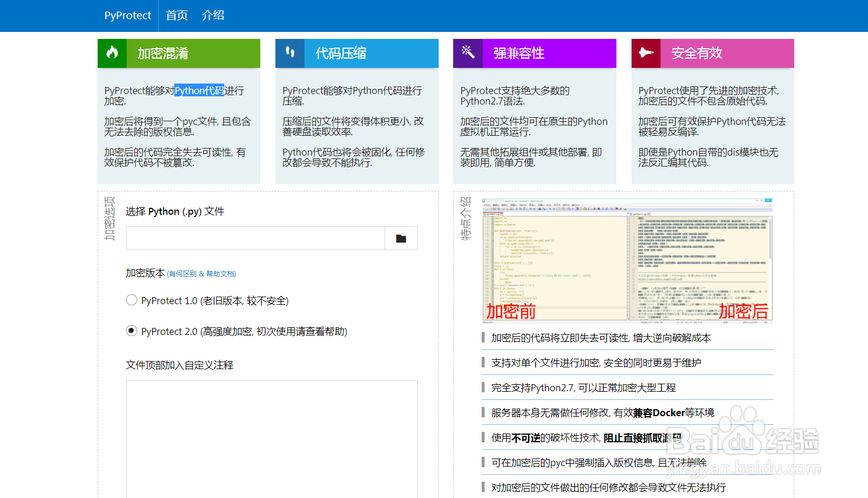Open file browser via folder icon
868x498 pixels.
pyautogui.click(x=401, y=239)
